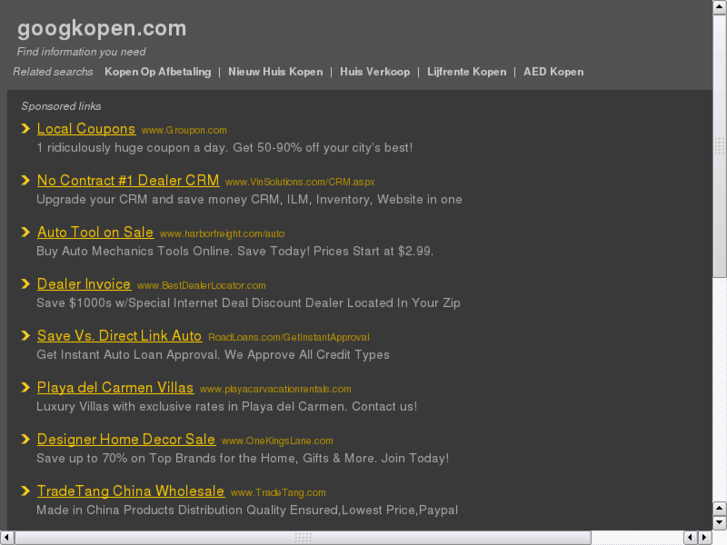Screen dimensions: 727x545
Task: Select related search Huis Verkoop
Action: (x=375, y=72)
